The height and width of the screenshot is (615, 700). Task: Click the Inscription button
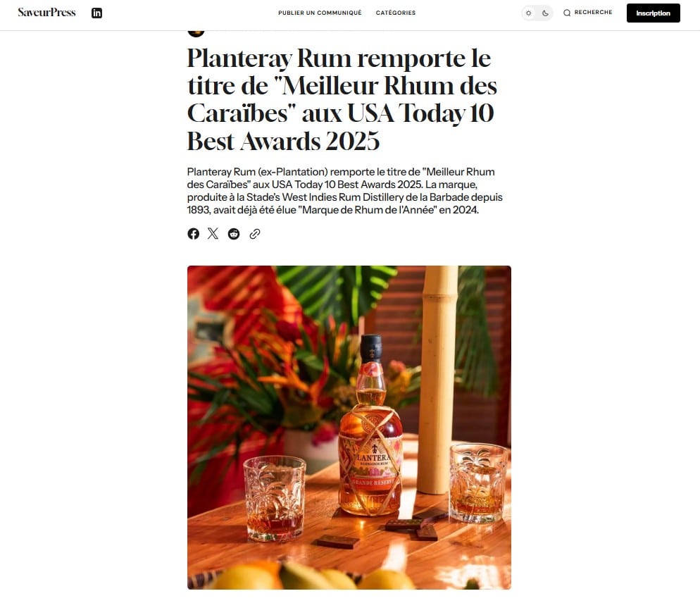pos(653,13)
